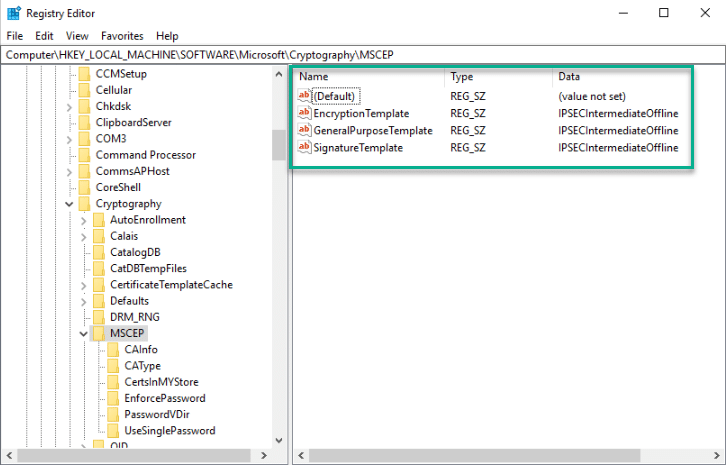Expand the Calais key

point(83,237)
